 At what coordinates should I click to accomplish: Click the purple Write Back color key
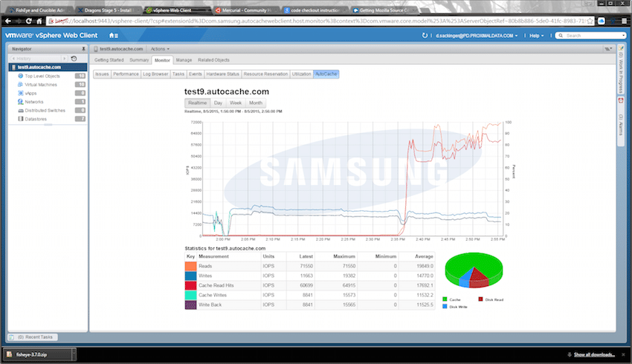click(x=190, y=305)
